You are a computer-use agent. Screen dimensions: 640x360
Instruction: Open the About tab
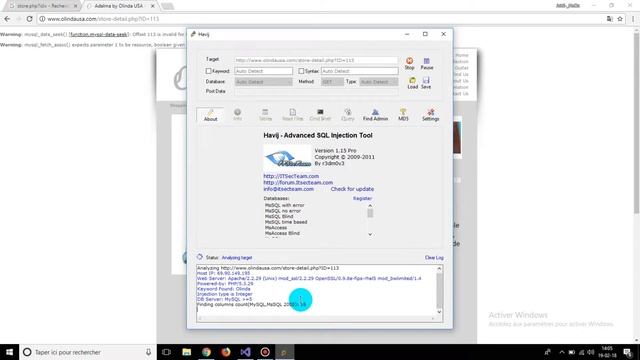pos(211,115)
